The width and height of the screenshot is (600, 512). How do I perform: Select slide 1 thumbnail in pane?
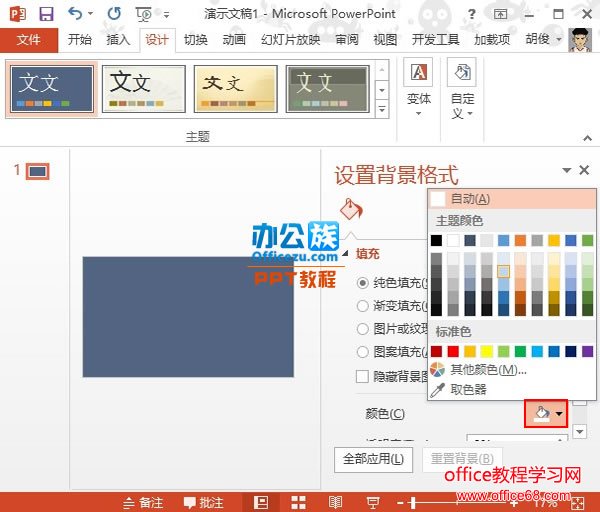pyautogui.click(x=38, y=171)
